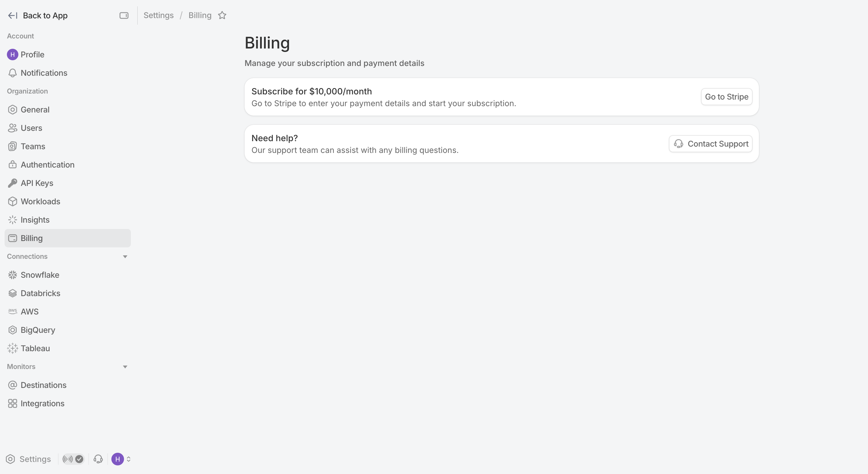Collapse sidebar using the panel toggle icon
This screenshot has width=868, height=474.
point(124,15)
